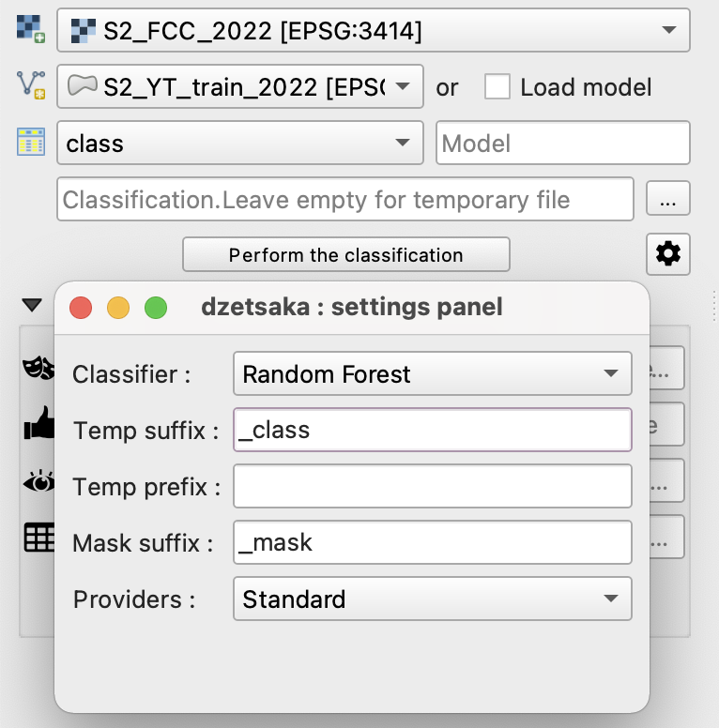
Task: Close the dzetsaka settings panel with the red button
Action: tap(81, 307)
